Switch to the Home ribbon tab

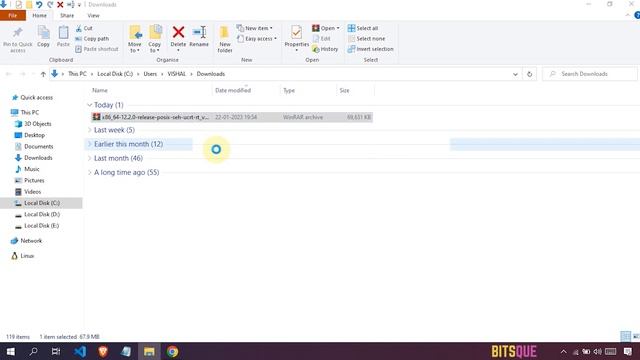tap(40, 16)
